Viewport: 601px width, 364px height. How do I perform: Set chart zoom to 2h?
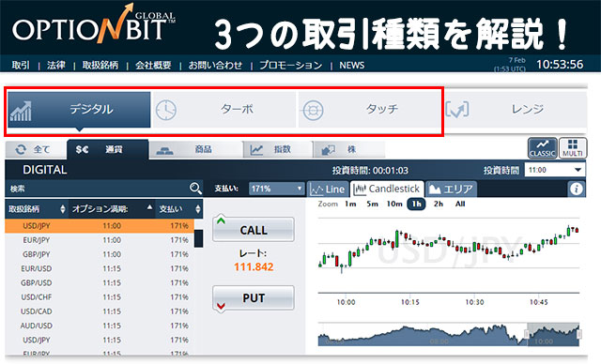pos(439,204)
